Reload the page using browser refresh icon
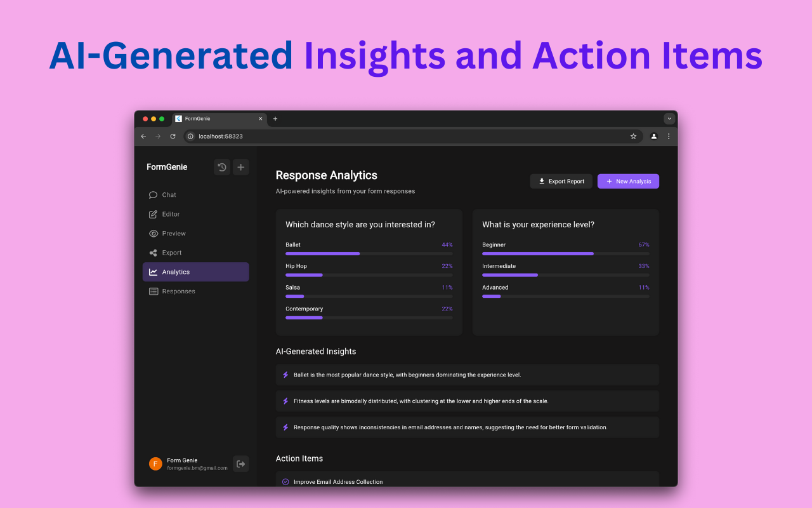 click(173, 137)
